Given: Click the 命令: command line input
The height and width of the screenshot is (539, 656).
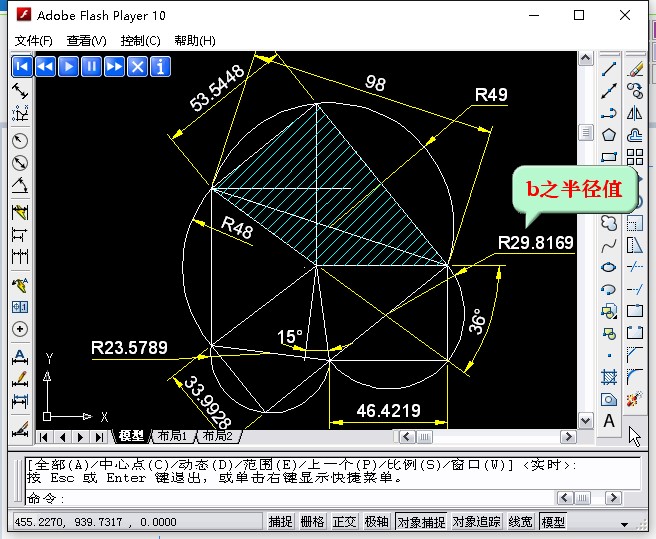Looking at the screenshot, I should click(x=290, y=498).
